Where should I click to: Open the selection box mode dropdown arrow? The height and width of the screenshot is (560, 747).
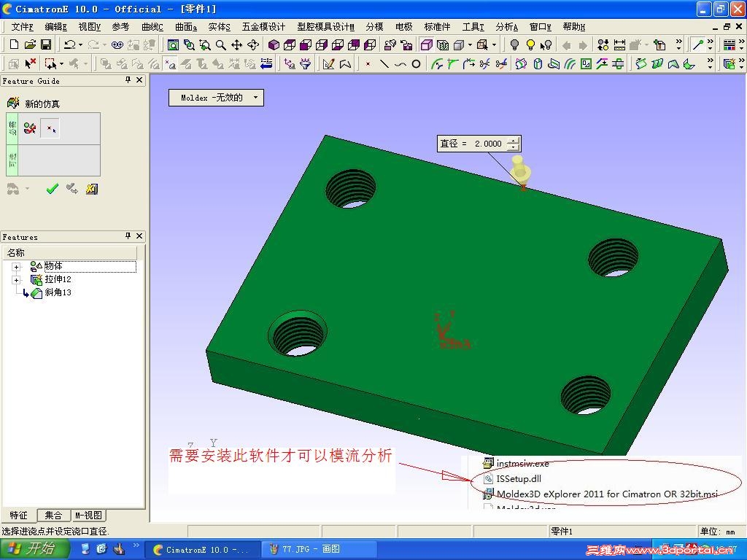pos(62,63)
